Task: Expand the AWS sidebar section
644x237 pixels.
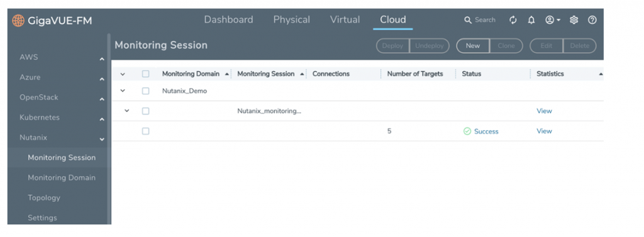Action: 102,60
